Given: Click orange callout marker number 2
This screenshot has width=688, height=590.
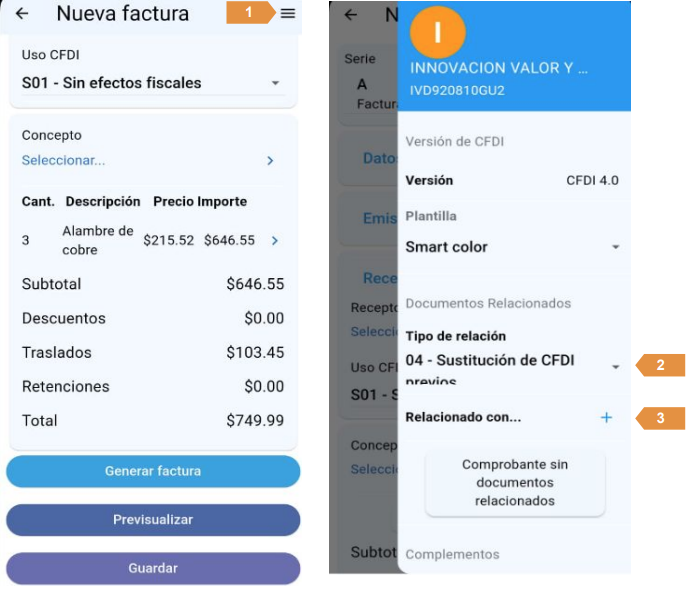Looking at the screenshot, I should pos(661,366).
